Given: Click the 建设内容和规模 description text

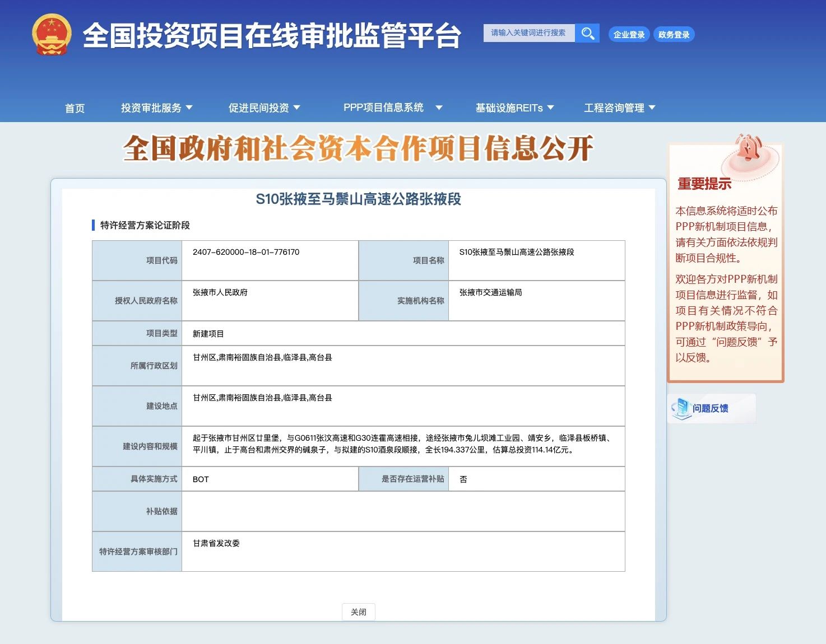Looking at the screenshot, I should tap(402, 444).
